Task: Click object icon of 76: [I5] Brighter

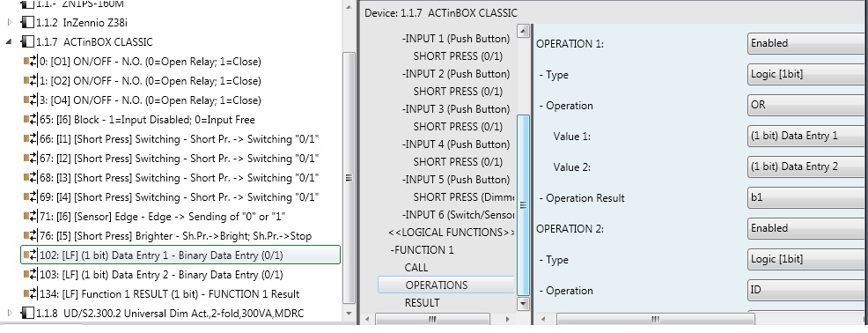Action: 31,236
